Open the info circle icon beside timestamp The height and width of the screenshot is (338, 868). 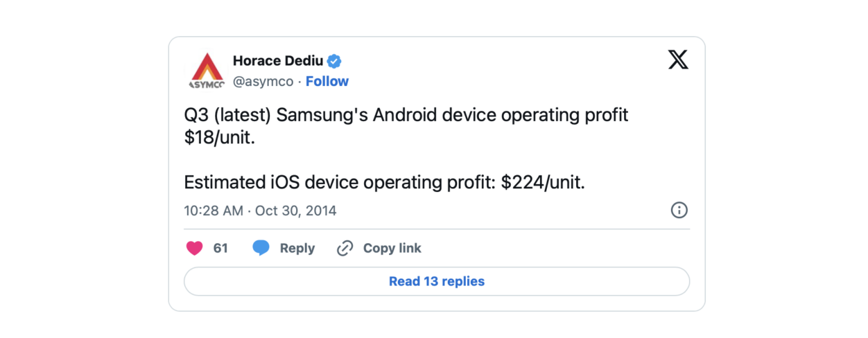click(679, 210)
